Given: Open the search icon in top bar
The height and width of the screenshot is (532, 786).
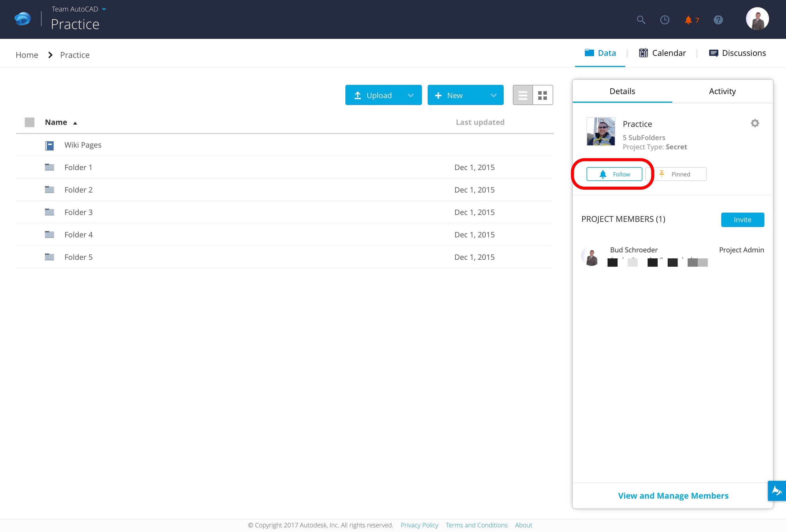Looking at the screenshot, I should pyautogui.click(x=641, y=20).
